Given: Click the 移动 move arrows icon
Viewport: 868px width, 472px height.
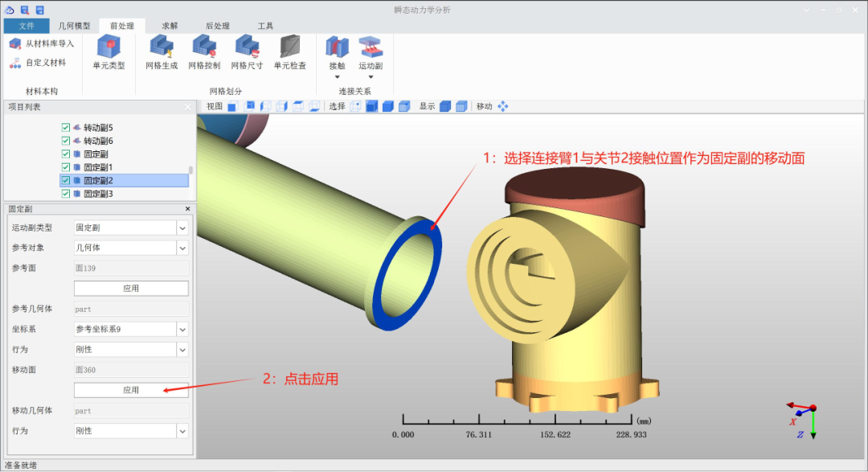Looking at the screenshot, I should click(x=502, y=106).
